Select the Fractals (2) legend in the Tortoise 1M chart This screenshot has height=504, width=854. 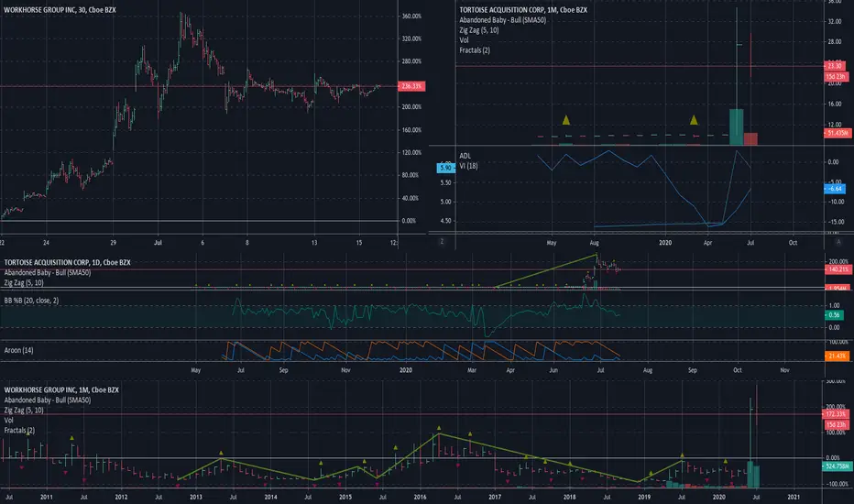475,50
